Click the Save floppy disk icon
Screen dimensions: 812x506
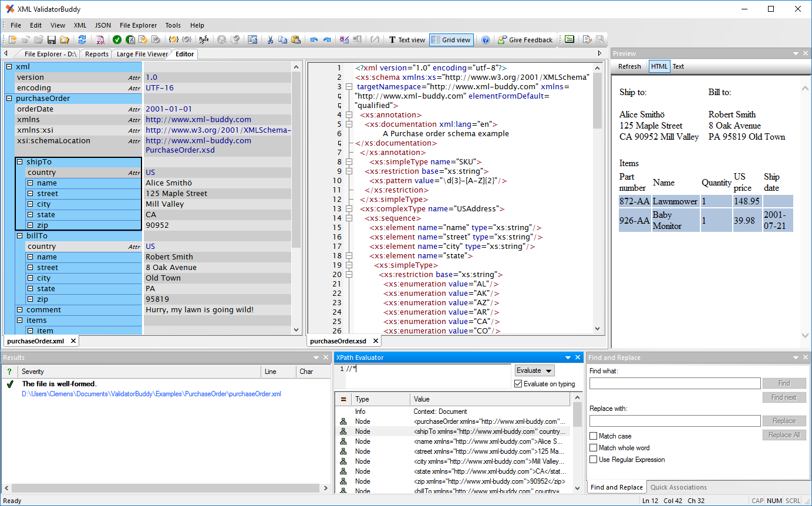pos(52,40)
